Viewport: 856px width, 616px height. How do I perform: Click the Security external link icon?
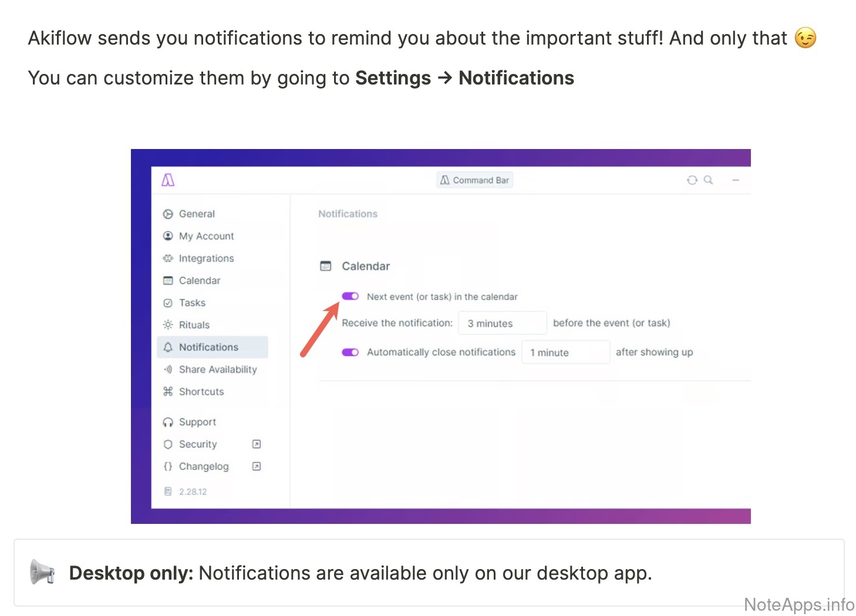(x=257, y=444)
